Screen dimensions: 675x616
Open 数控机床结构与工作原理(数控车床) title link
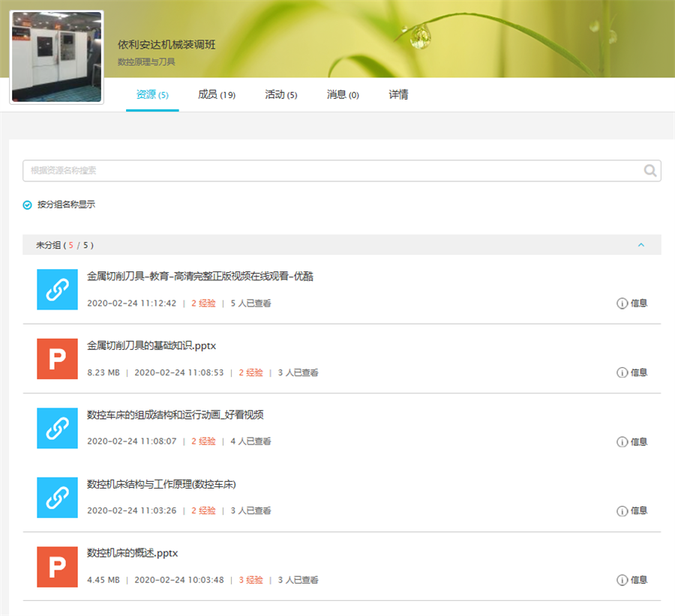tap(161, 484)
